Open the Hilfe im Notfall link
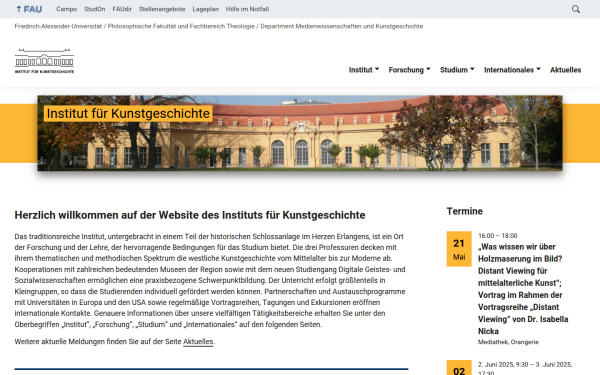Image resolution: width=600 pixels, height=375 pixels. 247,9
